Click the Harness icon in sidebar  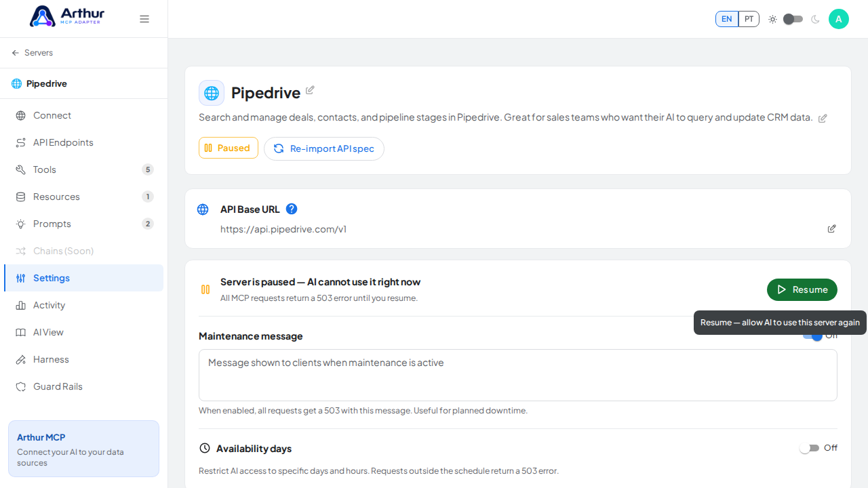[21, 359]
